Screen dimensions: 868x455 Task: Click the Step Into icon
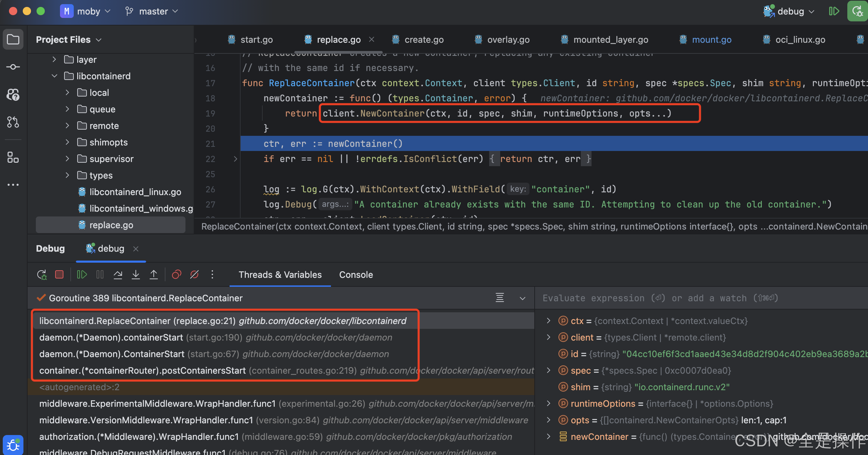(136, 275)
